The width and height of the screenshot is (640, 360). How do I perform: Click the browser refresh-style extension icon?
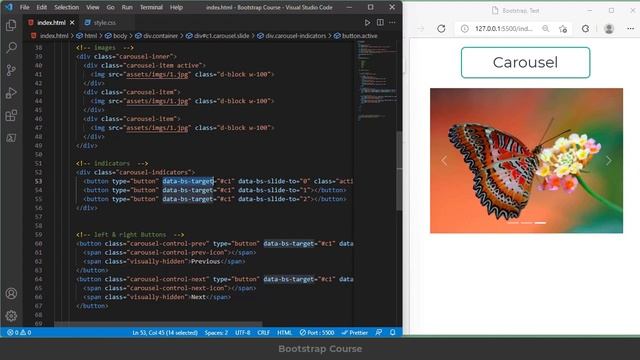[x=585, y=29]
